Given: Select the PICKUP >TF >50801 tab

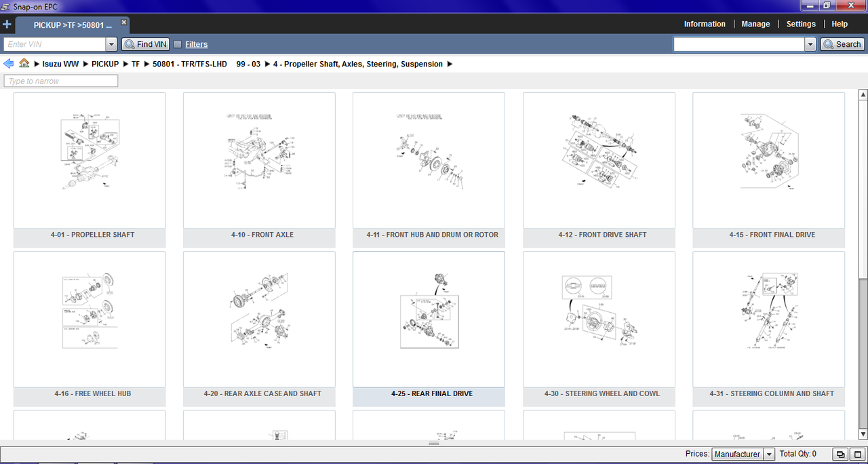Looking at the screenshot, I should click(73, 24).
